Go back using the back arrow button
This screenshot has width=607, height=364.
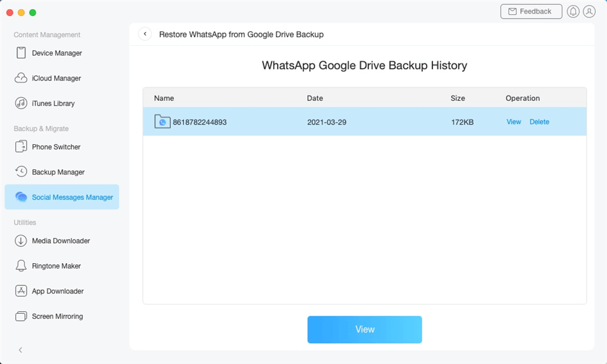click(145, 34)
